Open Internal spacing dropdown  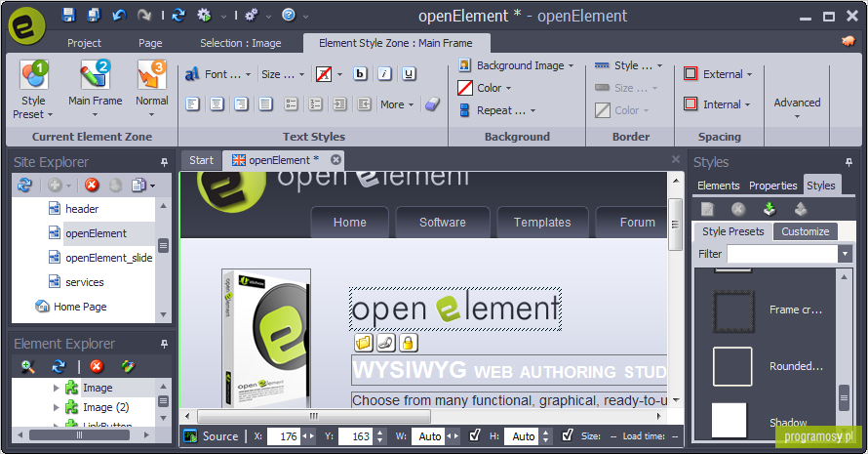(716, 103)
